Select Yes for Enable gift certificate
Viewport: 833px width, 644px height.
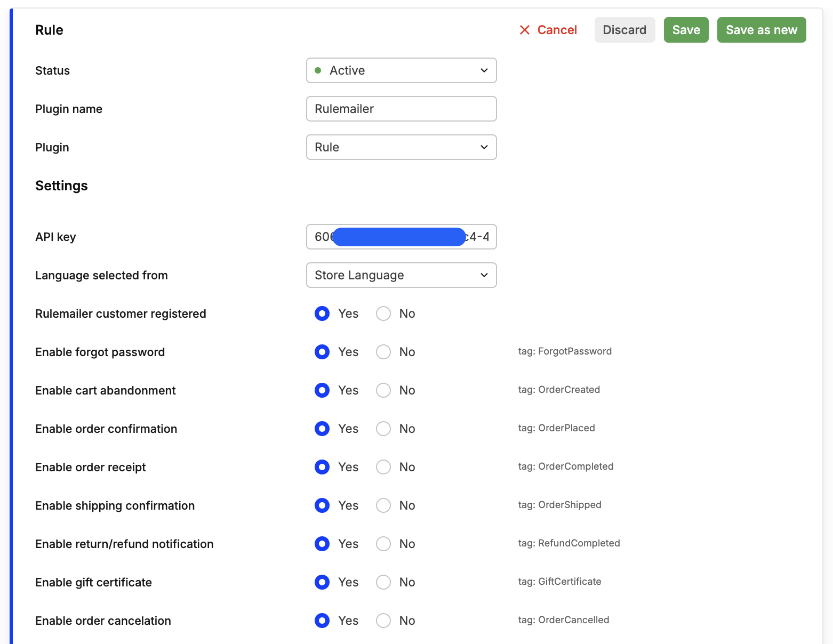322,582
